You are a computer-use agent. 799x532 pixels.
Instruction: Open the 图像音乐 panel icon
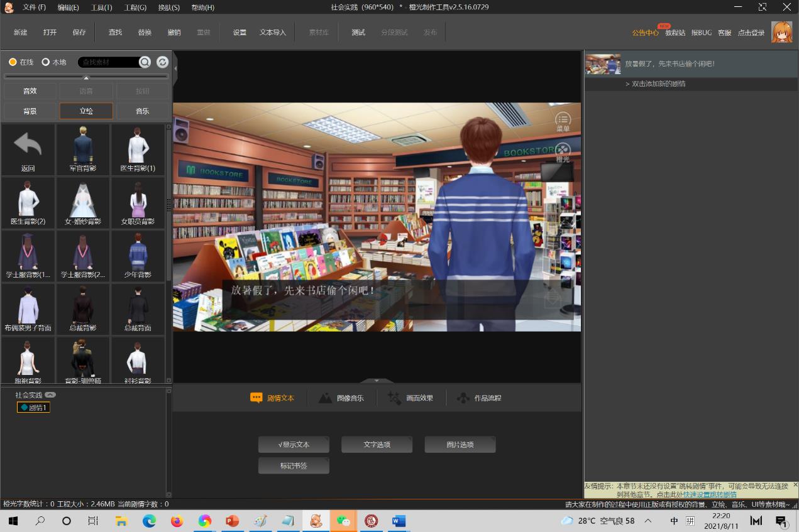click(325, 398)
